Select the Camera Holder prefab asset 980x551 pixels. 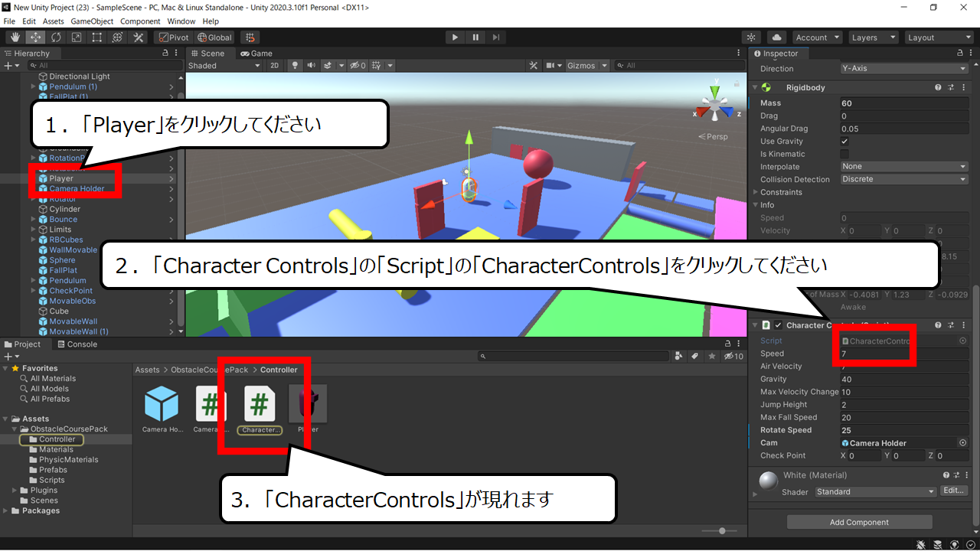pyautogui.click(x=162, y=409)
